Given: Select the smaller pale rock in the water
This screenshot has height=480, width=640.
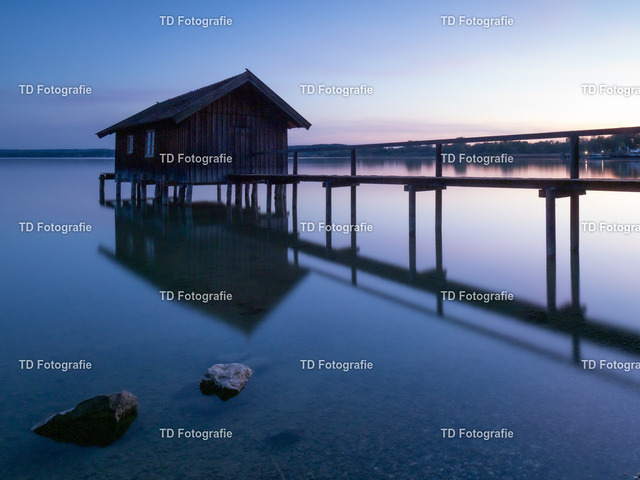Looking at the screenshot, I should pos(226,379).
